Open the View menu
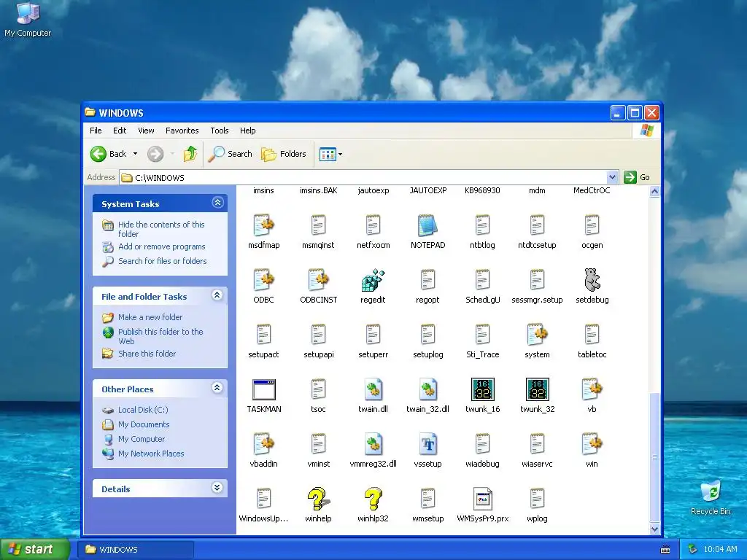 [x=146, y=131]
